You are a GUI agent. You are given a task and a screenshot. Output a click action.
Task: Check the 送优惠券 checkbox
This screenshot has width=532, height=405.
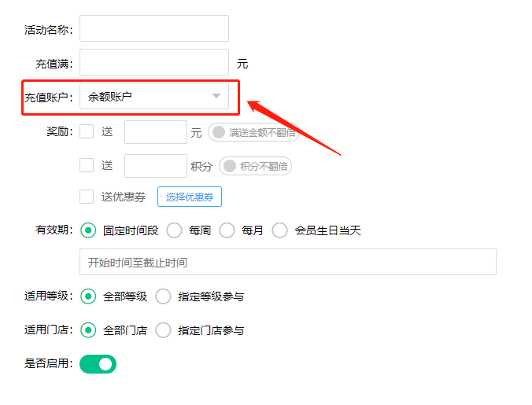click(x=87, y=197)
